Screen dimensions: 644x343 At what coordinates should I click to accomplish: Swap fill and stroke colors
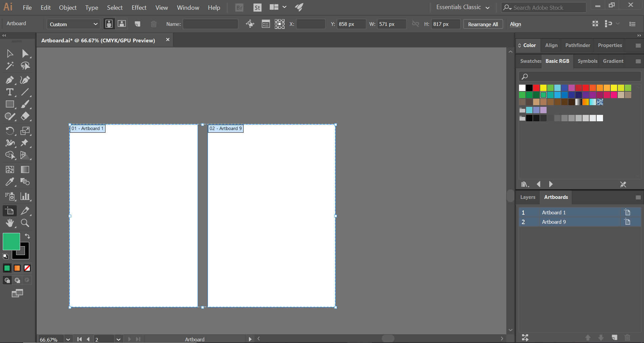pos(28,236)
